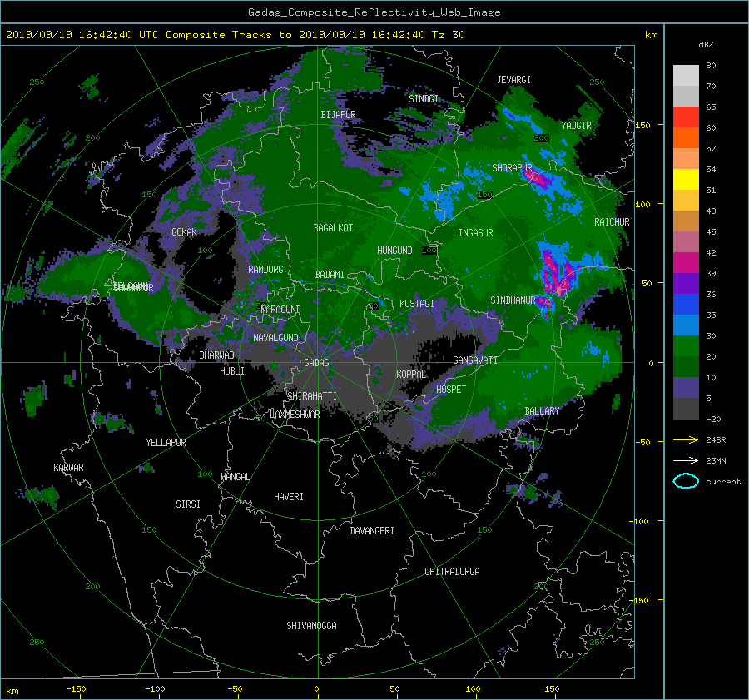
Task: Click the SHIVAMOGGA city label
Action: (x=311, y=625)
